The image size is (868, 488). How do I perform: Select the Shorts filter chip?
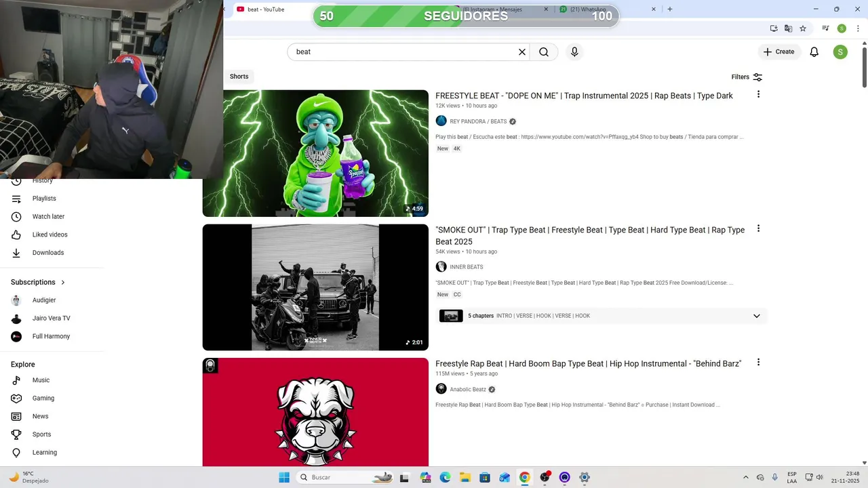click(x=239, y=77)
